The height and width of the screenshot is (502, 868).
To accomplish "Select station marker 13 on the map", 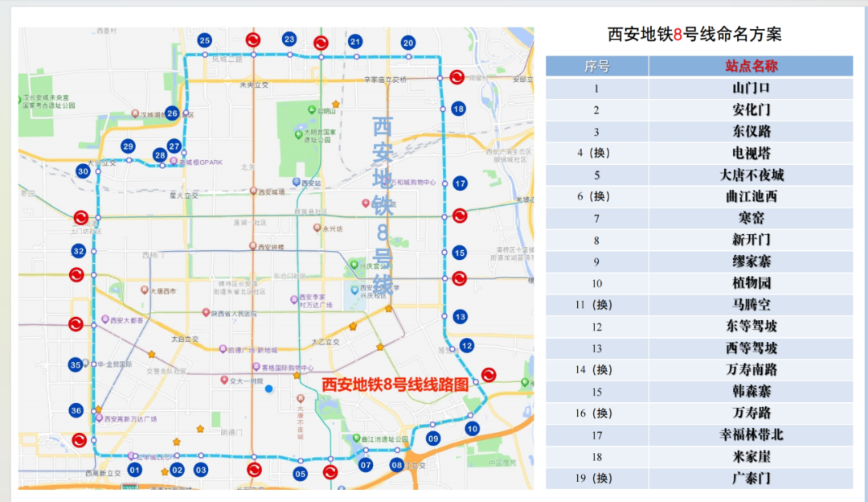I will (x=460, y=317).
